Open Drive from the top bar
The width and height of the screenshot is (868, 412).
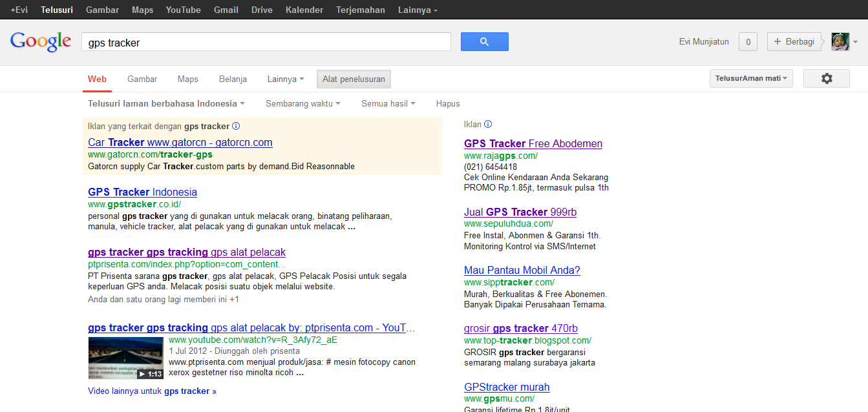(x=262, y=10)
